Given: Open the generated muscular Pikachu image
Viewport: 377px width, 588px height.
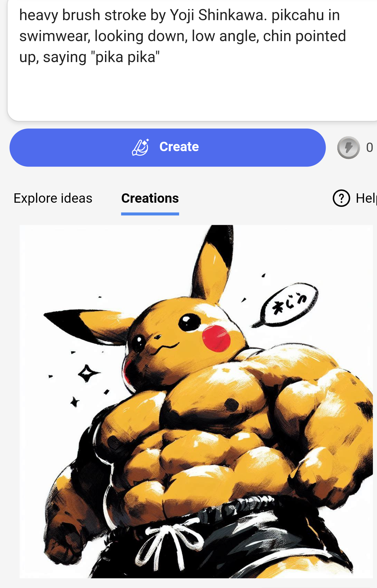Looking at the screenshot, I should point(196,402).
